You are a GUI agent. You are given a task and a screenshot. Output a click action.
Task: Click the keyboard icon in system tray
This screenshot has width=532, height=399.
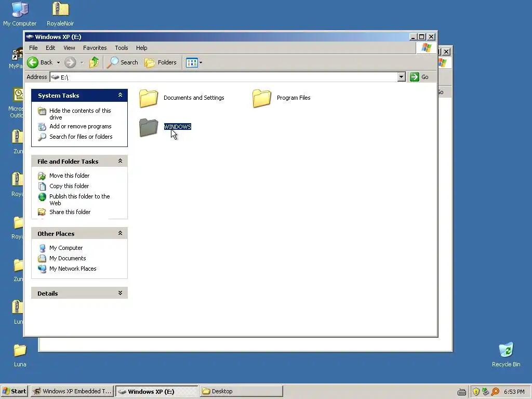coord(462,392)
